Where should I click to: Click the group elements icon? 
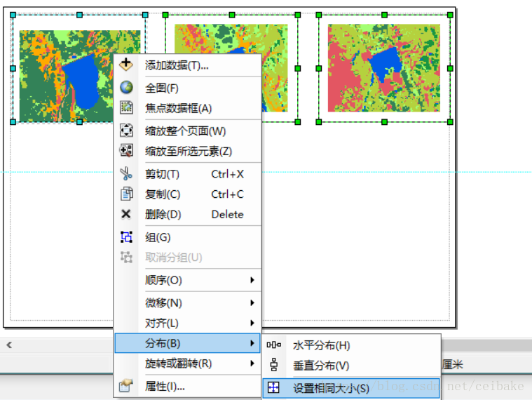tap(126, 236)
